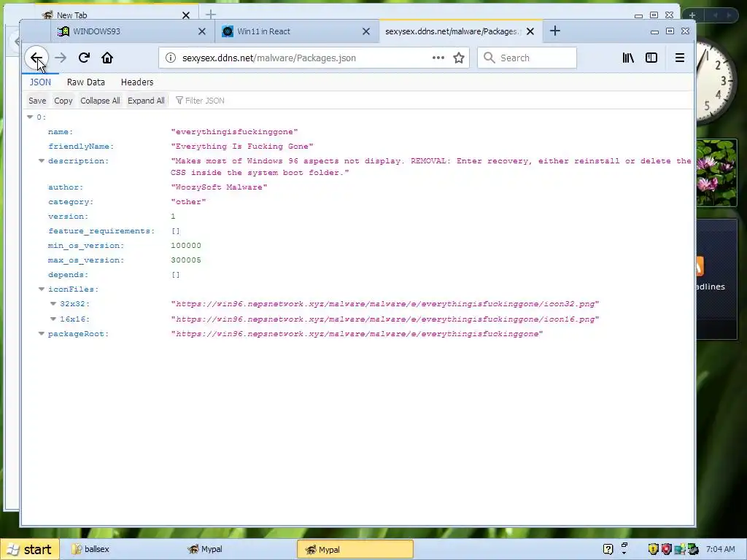747x560 pixels.
Task: Switch to Headers view
Action: point(137,82)
